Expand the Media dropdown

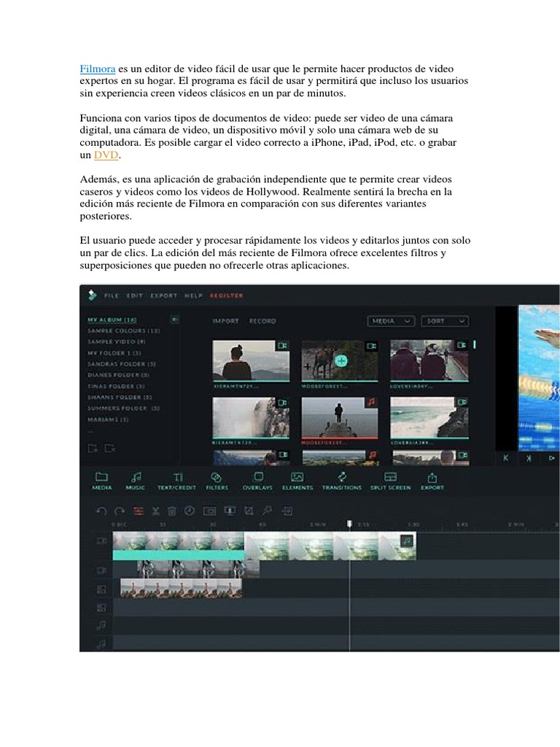(392, 320)
